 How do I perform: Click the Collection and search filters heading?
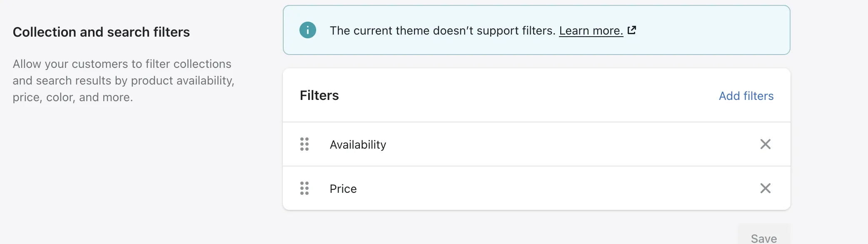click(x=101, y=32)
